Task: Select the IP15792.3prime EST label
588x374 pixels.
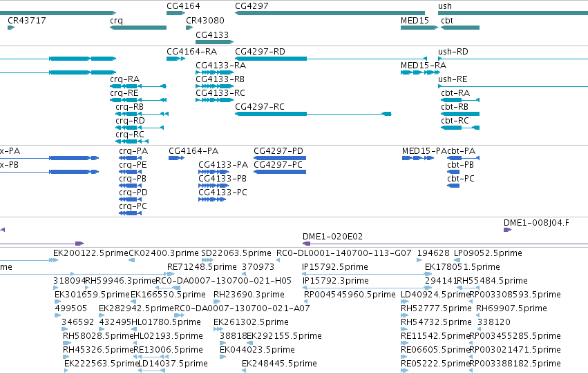Action: tap(335, 281)
